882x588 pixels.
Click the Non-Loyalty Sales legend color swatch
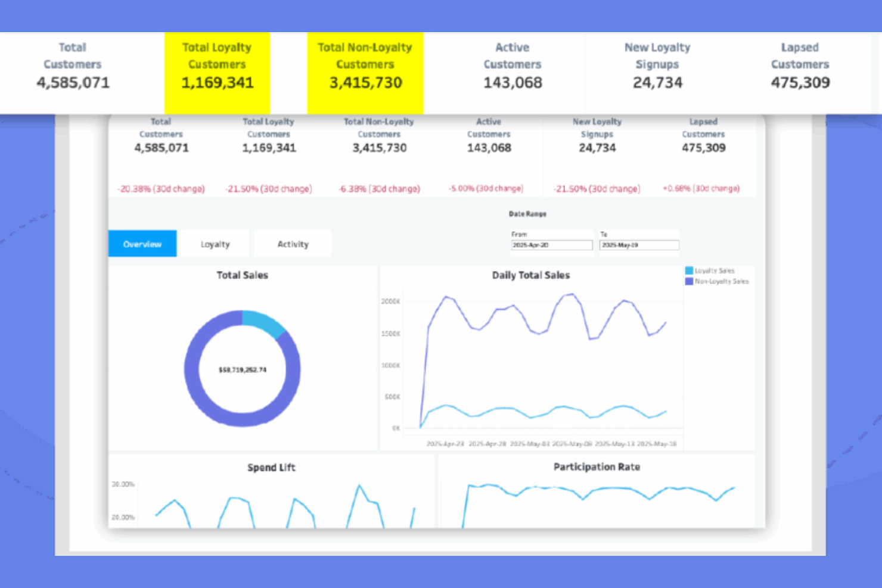coord(689,281)
